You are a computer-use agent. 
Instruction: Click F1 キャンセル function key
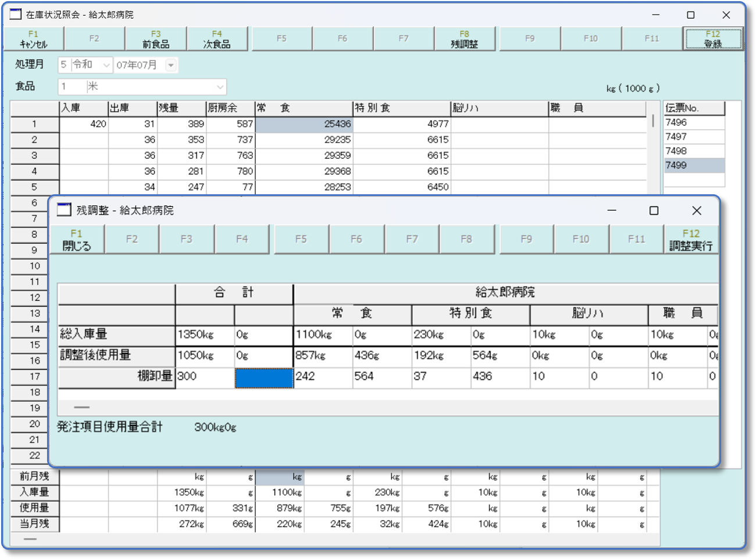pos(33,39)
